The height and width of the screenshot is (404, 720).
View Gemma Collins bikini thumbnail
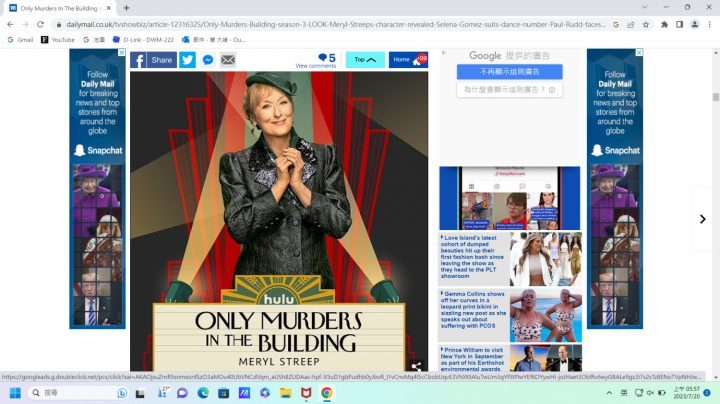click(x=546, y=315)
